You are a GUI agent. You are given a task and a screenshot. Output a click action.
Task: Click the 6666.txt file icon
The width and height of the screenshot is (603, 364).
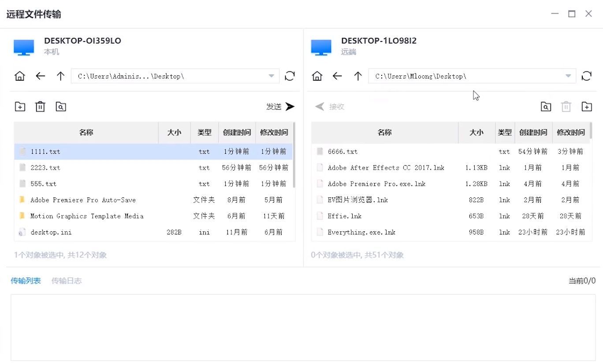pos(320,152)
